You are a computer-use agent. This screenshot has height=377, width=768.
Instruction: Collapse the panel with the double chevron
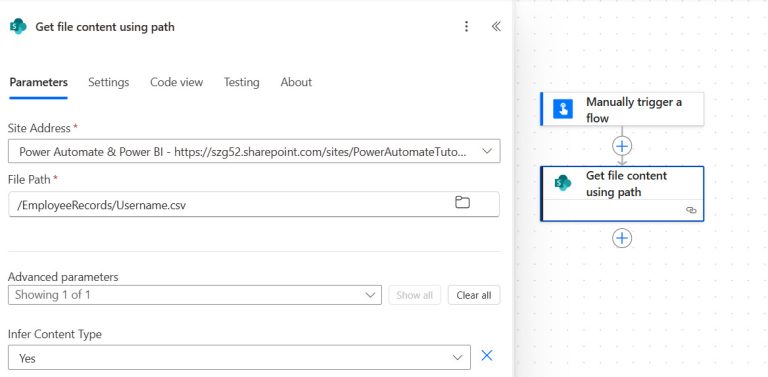(496, 26)
